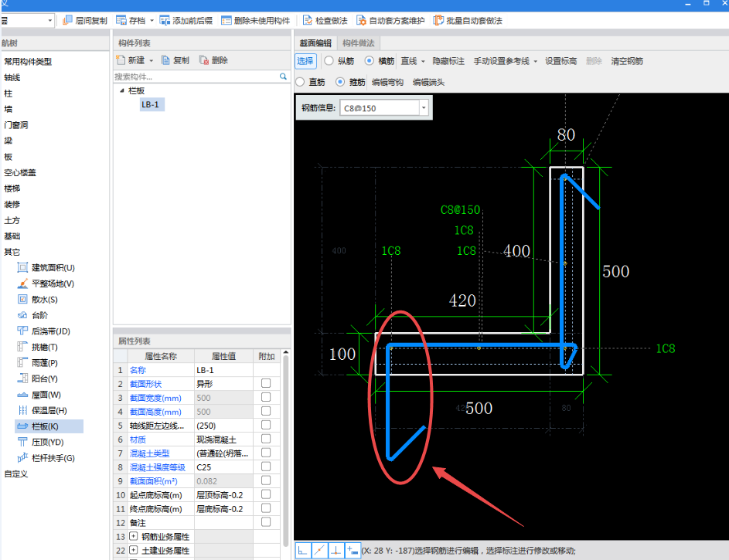729x560 pixels.
Task: Click the 批量自动套做法 icon
Action: pos(438,20)
